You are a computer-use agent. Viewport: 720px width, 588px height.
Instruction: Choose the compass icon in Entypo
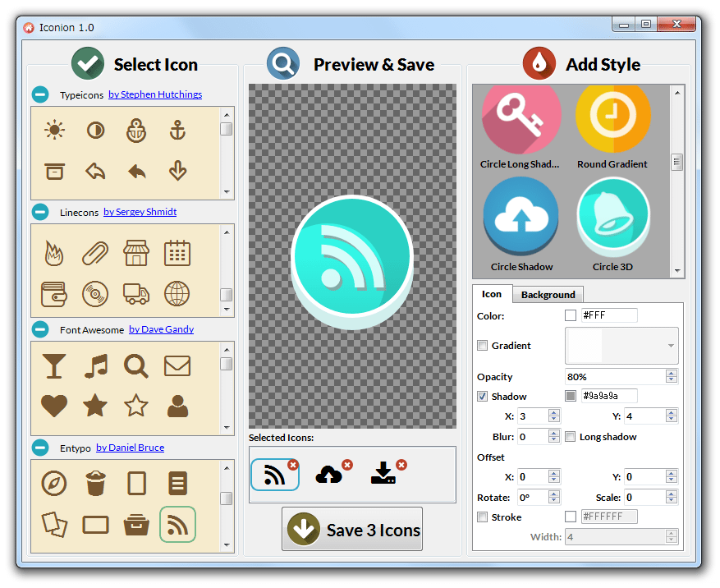click(x=53, y=483)
